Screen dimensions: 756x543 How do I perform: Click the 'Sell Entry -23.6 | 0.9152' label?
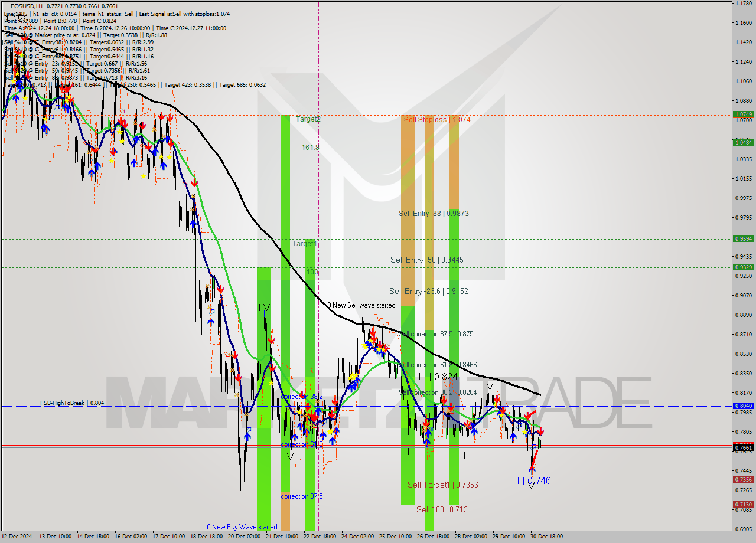428,291
